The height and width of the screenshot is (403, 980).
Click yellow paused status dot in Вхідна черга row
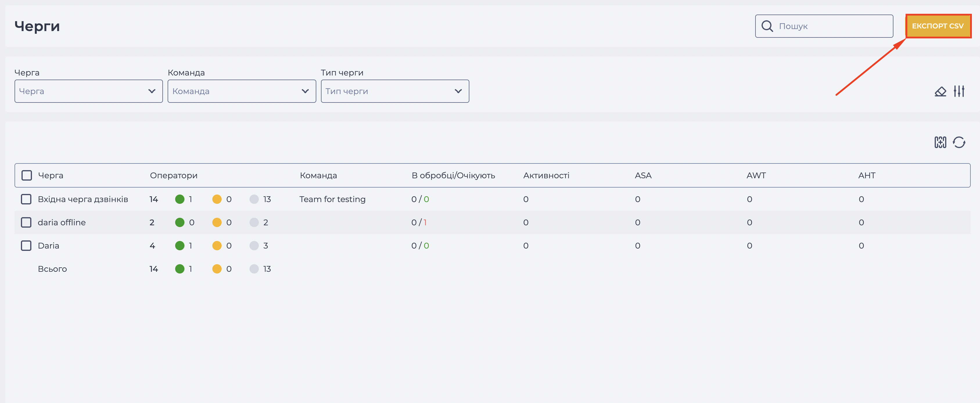pos(217,199)
